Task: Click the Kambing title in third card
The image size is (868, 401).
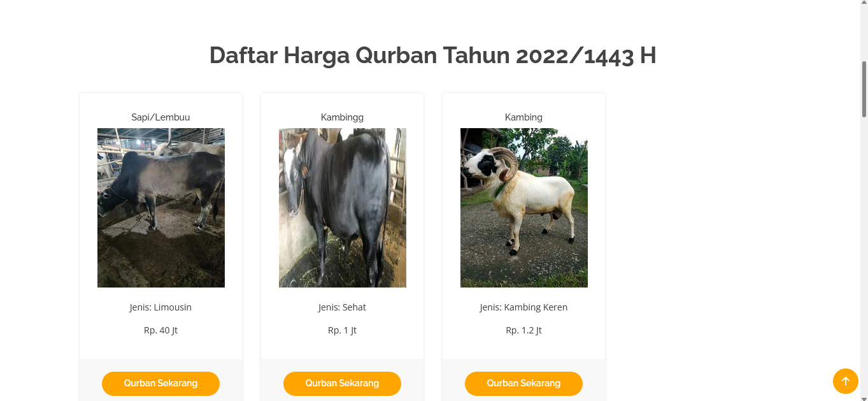Action: 523,117
